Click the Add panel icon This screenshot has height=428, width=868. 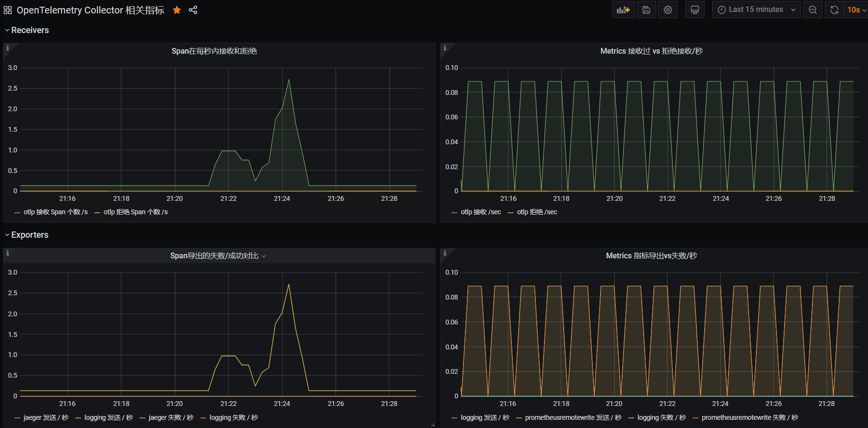click(623, 10)
